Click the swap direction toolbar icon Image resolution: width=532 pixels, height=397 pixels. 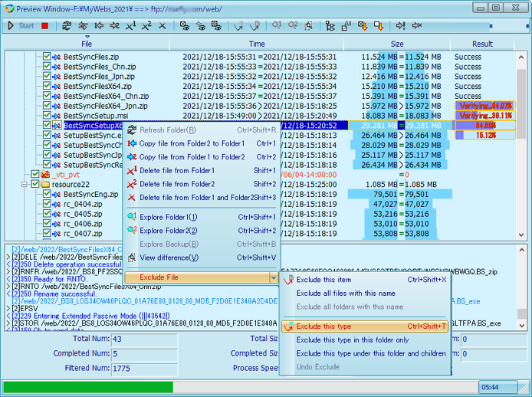[83, 26]
